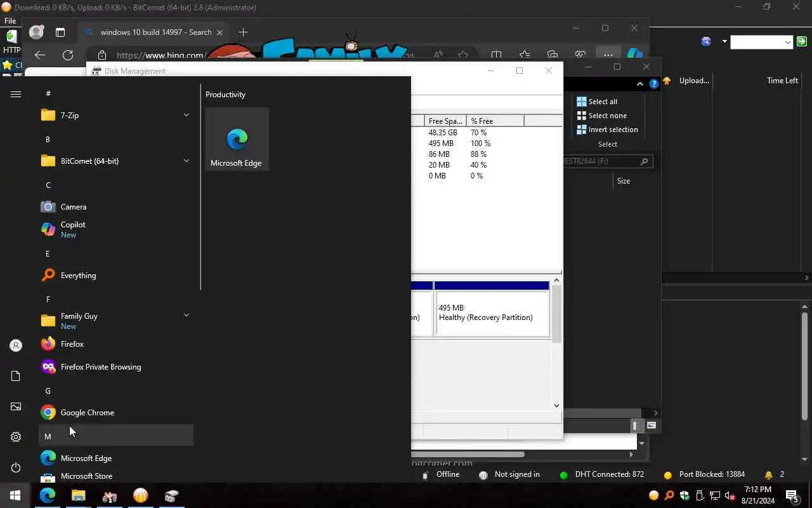The width and height of the screenshot is (812, 508).
Task: Open Pictures from the Start sidebar
Action: (16, 406)
